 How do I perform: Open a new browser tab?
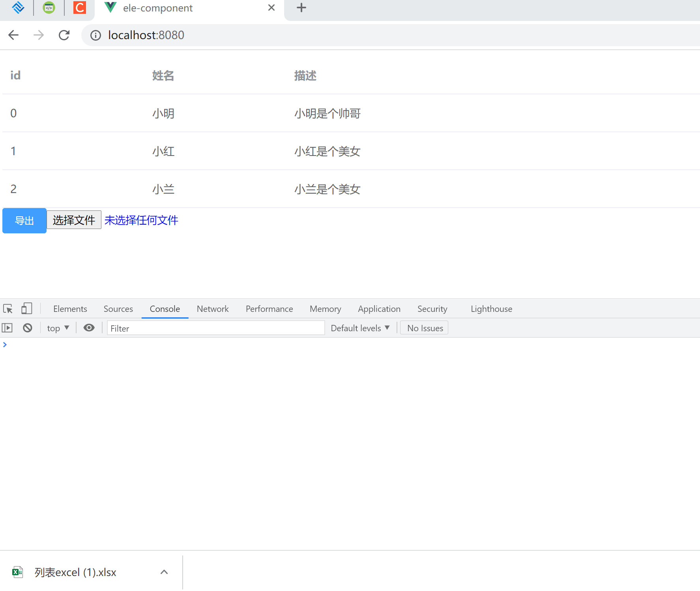[x=301, y=8]
